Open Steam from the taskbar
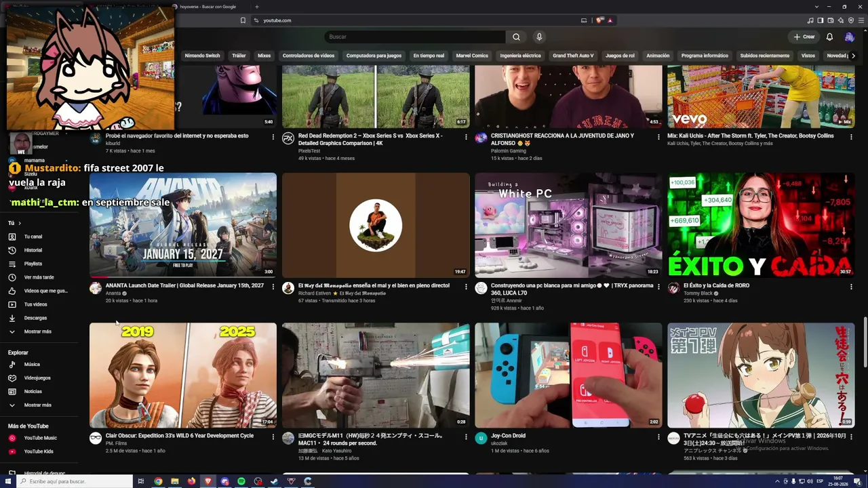868x488 pixels. 274,481
